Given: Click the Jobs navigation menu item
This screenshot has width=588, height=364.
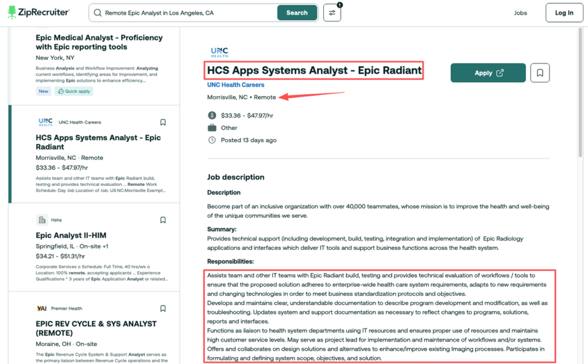Looking at the screenshot, I should coord(520,12).
